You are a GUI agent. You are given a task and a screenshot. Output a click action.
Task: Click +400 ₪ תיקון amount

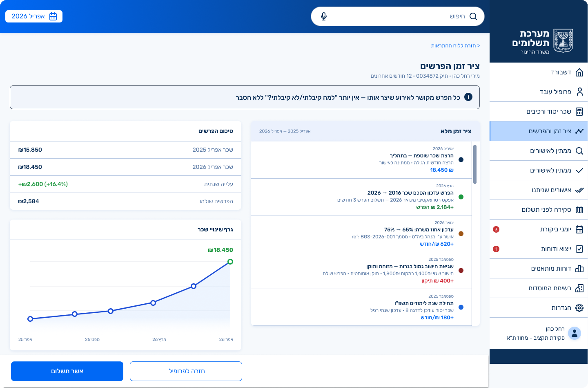coord(437,281)
